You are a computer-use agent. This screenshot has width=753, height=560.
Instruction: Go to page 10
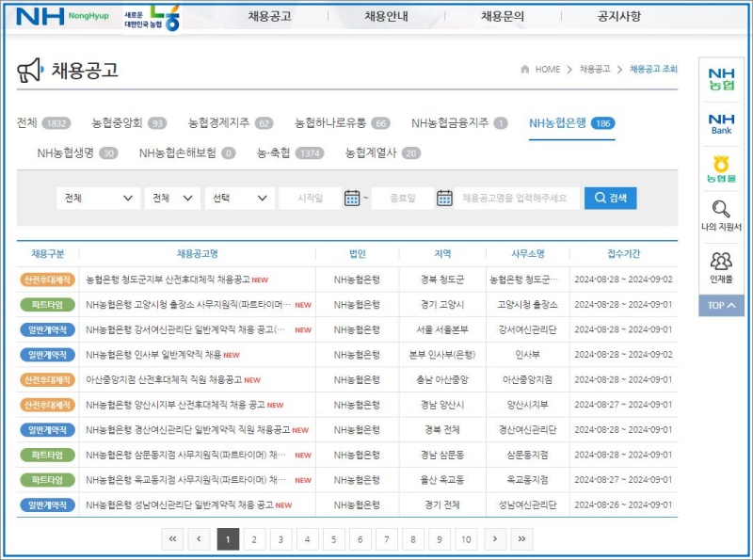point(466,539)
